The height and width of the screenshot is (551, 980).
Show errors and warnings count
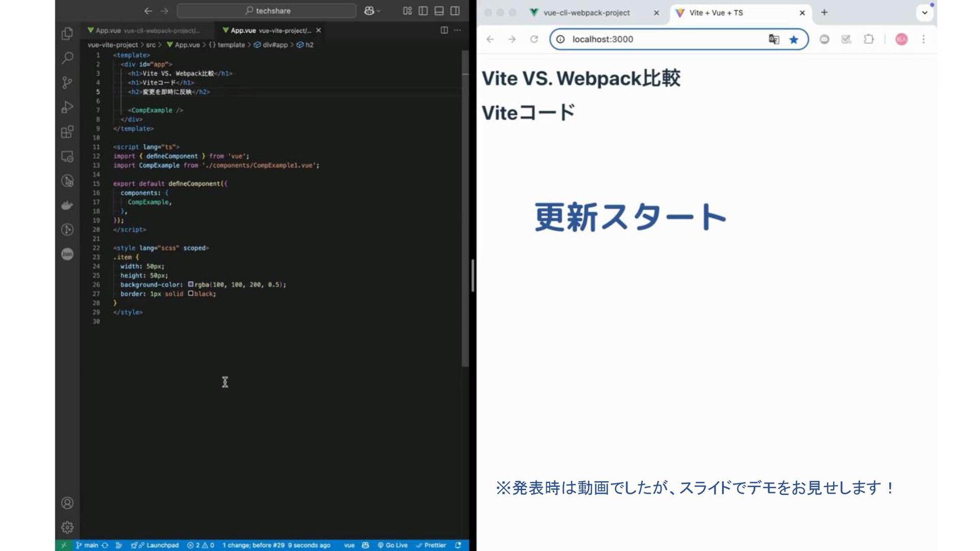coord(201,545)
